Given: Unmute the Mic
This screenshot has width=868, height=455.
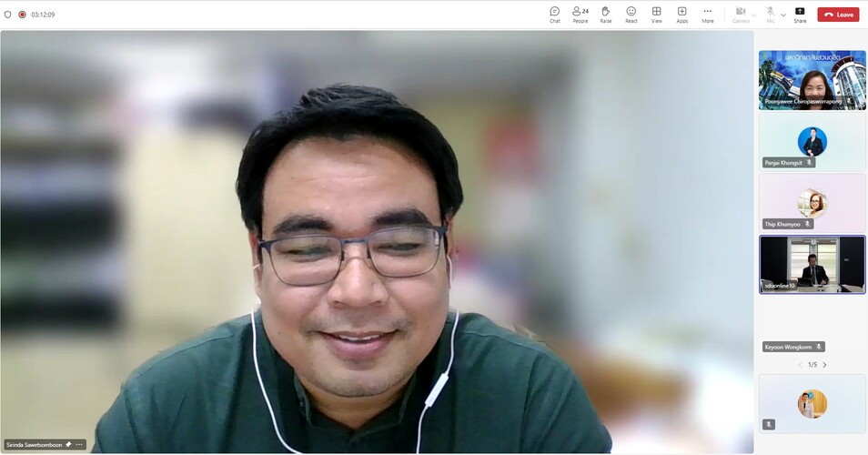Looking at the screenshot, I should coord(770,14).
